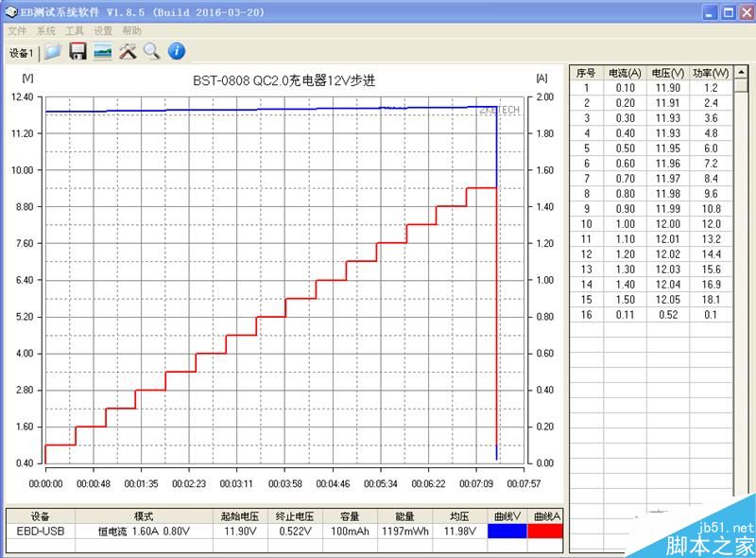This screenshot has width=756, height=558.
Task: Show info with the blue i icon
Action: coord(177,51)
